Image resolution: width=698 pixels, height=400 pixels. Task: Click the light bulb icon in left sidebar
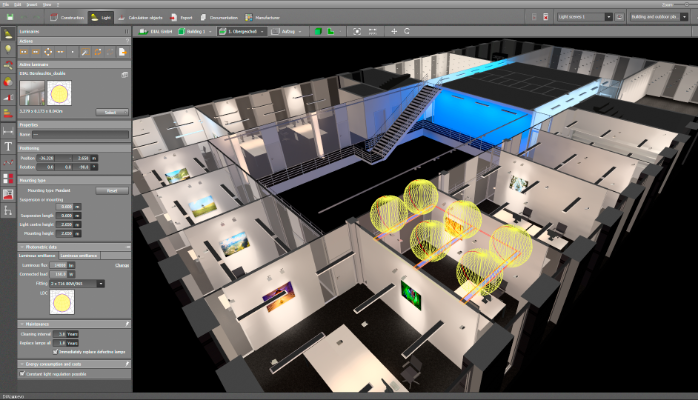coord(8,47)
